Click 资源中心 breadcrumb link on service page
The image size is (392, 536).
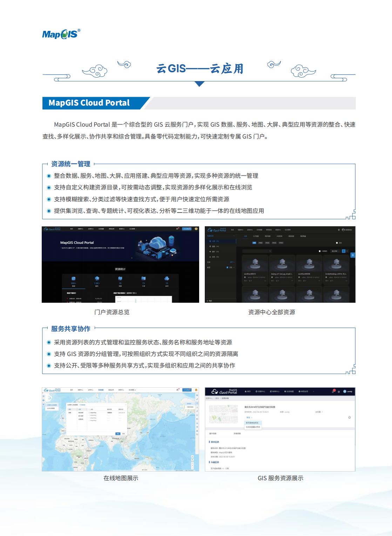(209, 398)
